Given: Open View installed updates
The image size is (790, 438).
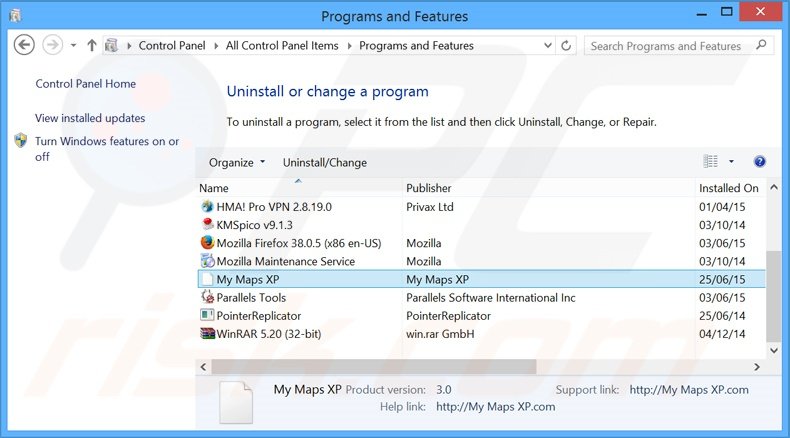Looking at the screenshot, I should [x=90, y=118].
